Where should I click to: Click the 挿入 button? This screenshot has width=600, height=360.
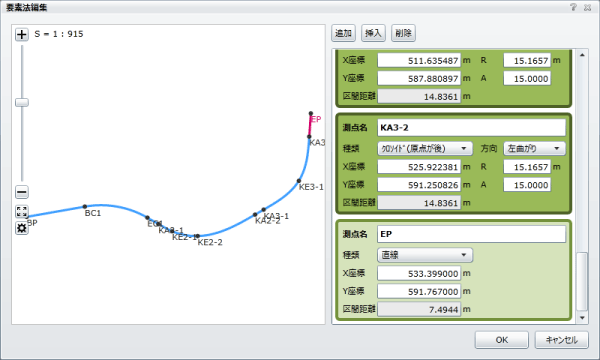373,33
